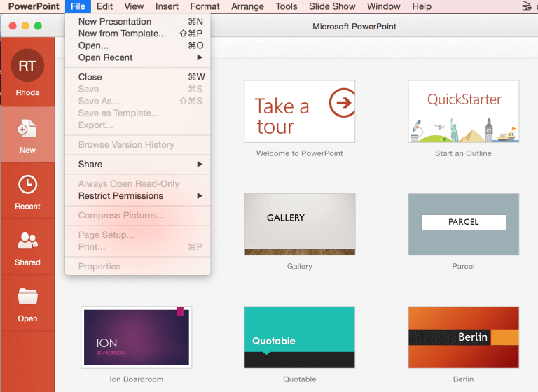The width and height of the screenshot is (538, 392).
Task: Select the Gallery template thumbnail
Action: tap(300, 224)
